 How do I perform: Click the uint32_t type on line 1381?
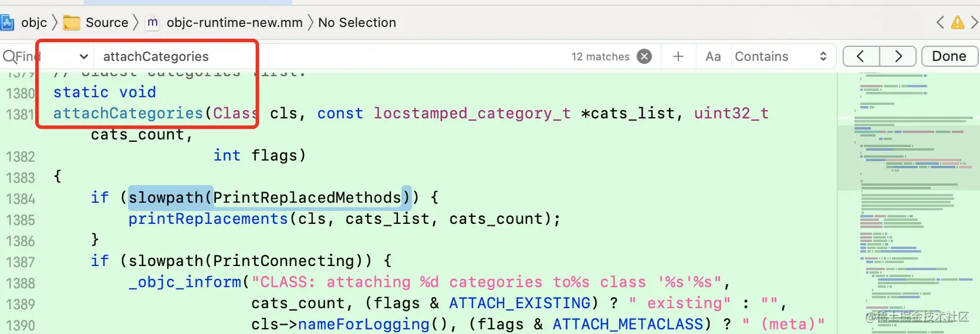point(731,113)
